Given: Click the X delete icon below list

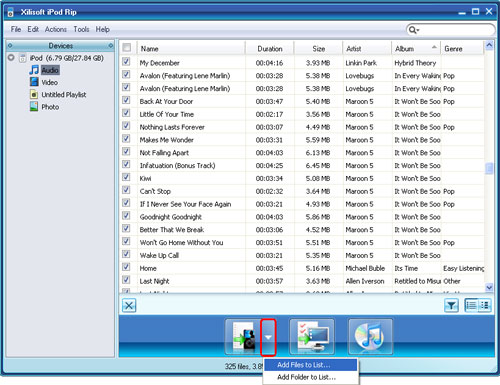Looking at the screenshot, I should pyautogui.click(x=129, y=305).
